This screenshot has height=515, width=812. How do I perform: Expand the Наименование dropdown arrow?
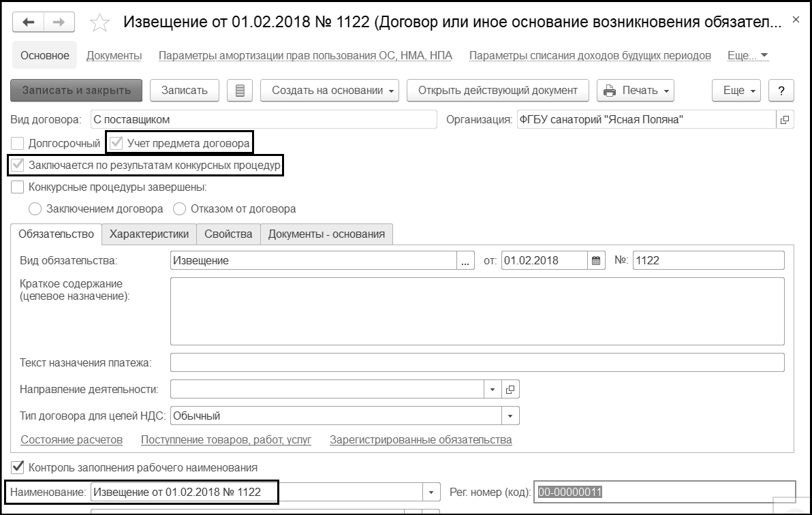pos(431,493)
